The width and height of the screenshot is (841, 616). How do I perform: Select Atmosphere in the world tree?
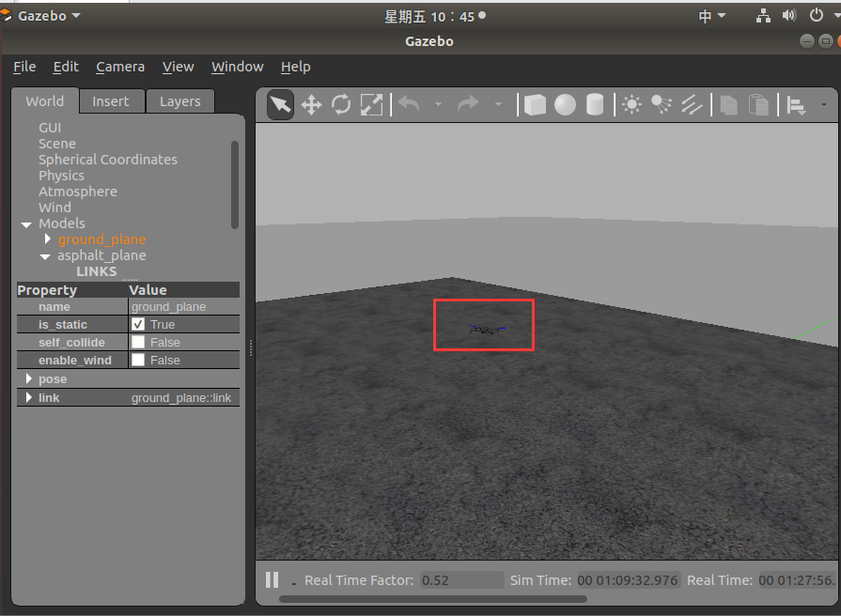click(x=78, y=192)
